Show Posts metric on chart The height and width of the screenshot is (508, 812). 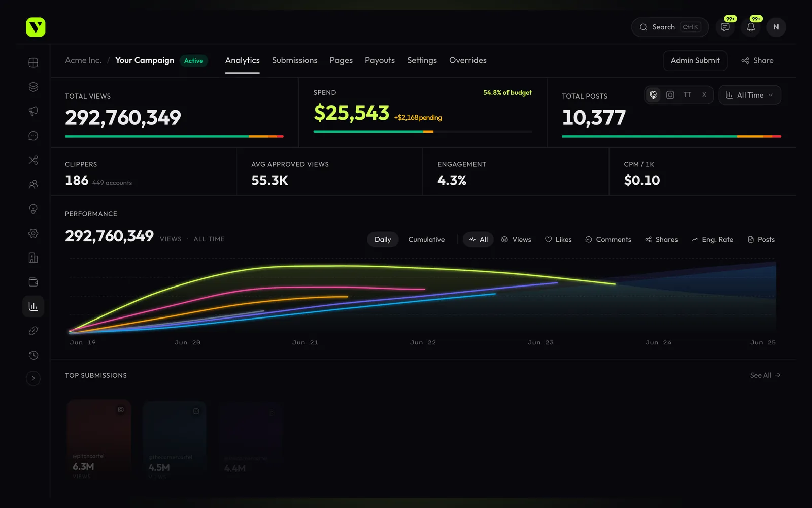pos(761,239)
